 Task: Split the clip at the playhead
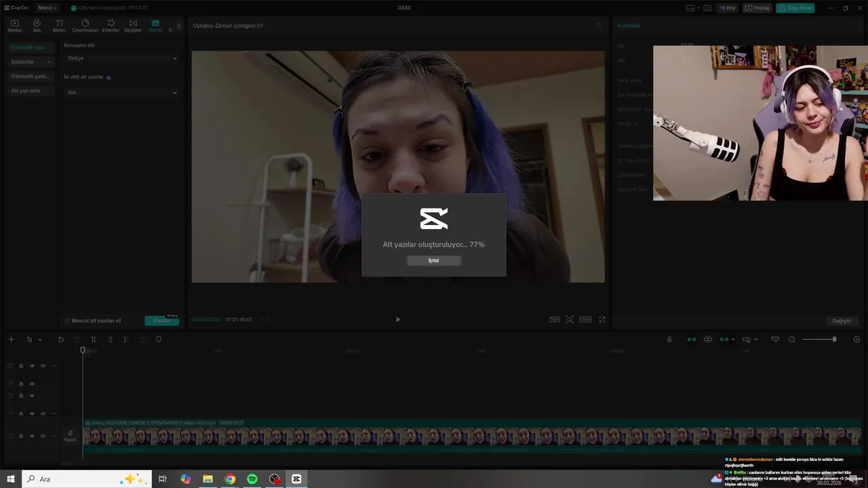click(94, 339)
